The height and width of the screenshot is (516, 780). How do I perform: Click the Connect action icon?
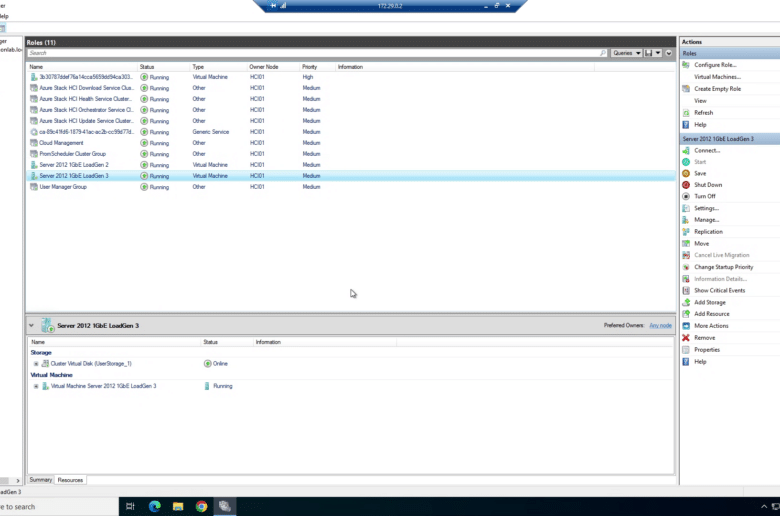pos(686,150)
